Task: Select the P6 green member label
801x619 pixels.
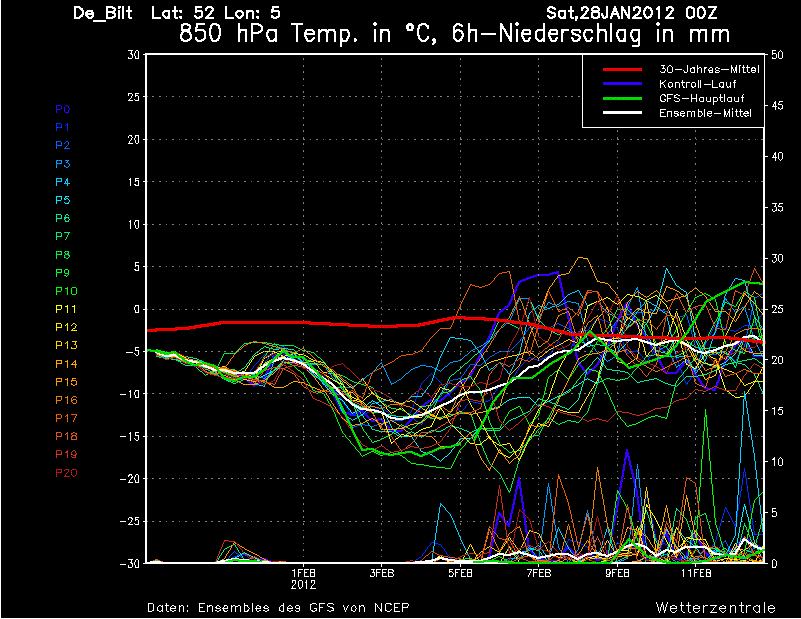Action: click(x=63, y=219)
